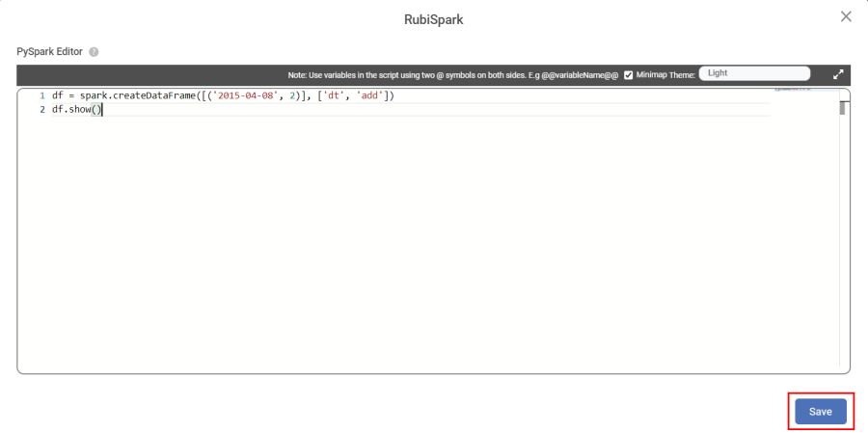The image size is (868, 433).
Task: Click the '2015-04-08' string literal
Action: [245, 95]
